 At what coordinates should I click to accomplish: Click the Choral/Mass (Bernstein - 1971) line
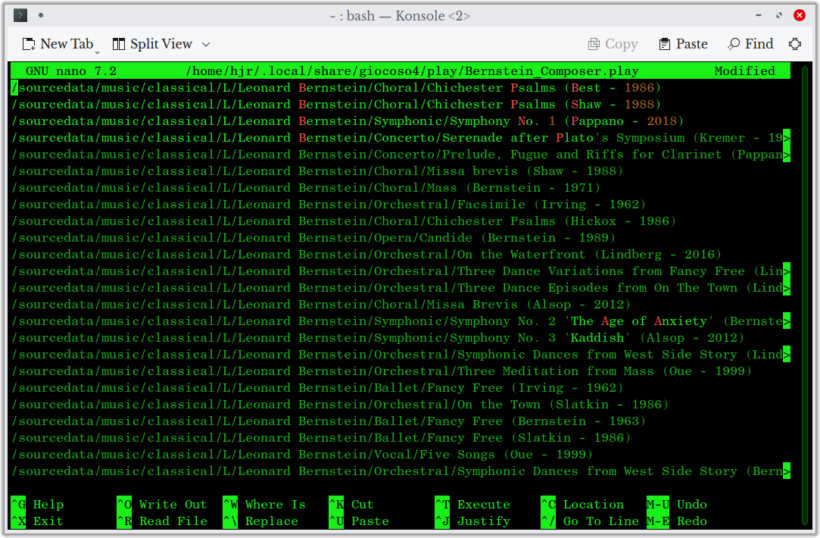(400, 188)
